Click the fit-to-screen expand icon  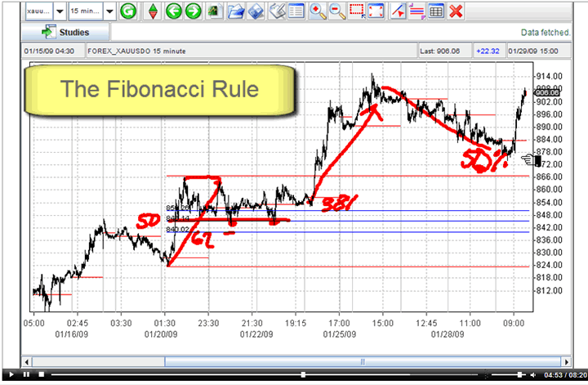point(376,11)
